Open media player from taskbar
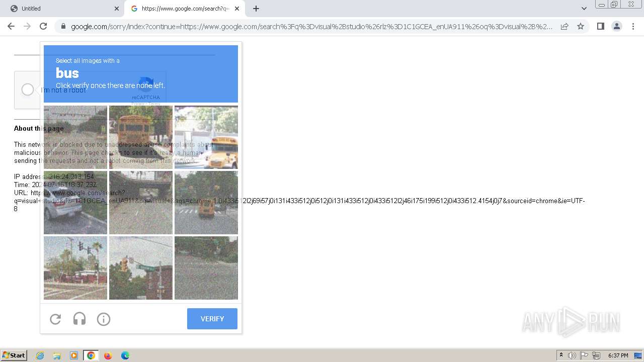The width and height of the screenshot is (644, 362). click(x=74, y=355)
